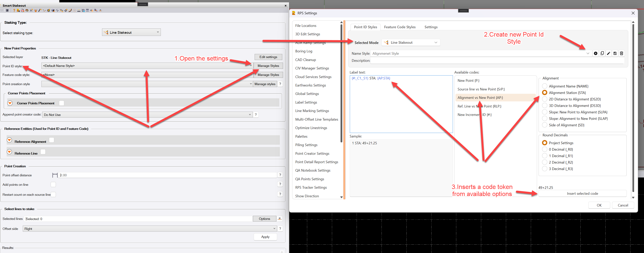Delete the name style with trash icon

[x=621, y=53]
